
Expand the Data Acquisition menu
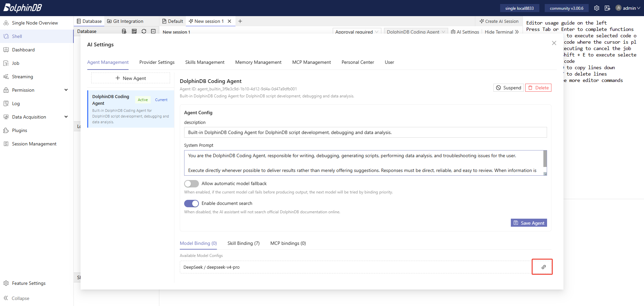(37, 117)
